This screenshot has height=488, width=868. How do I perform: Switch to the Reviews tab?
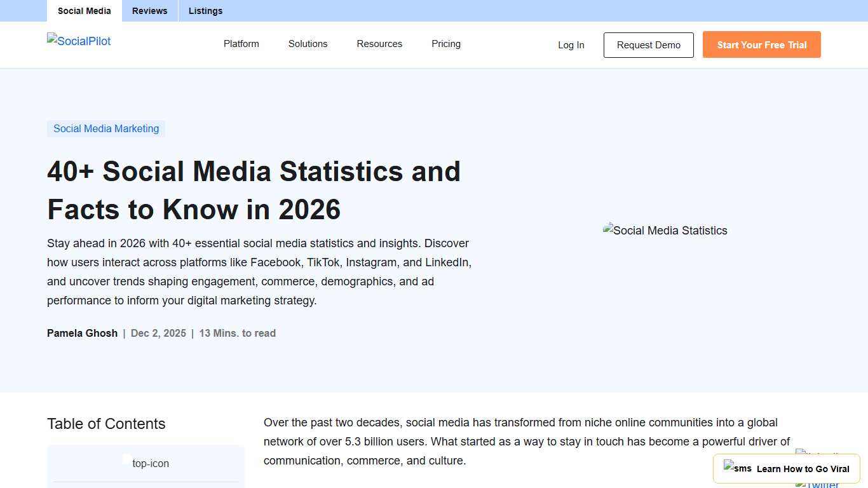click(149, 11)
